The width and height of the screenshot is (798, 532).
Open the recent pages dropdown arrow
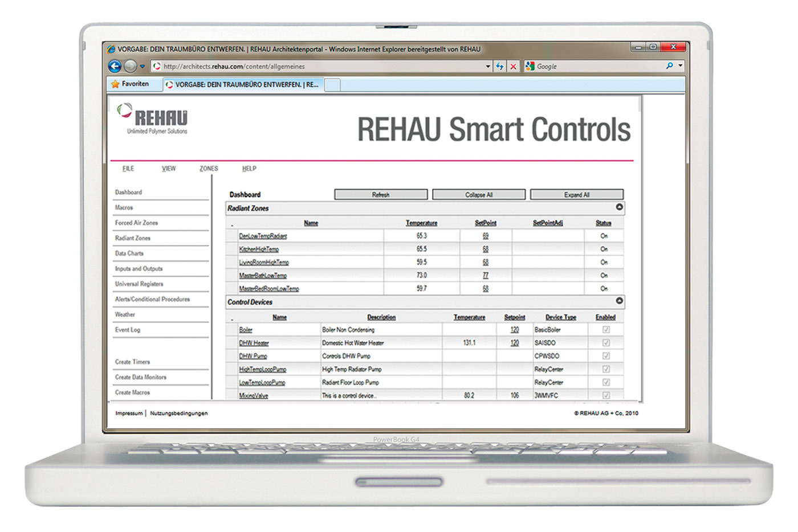(142, 67)
